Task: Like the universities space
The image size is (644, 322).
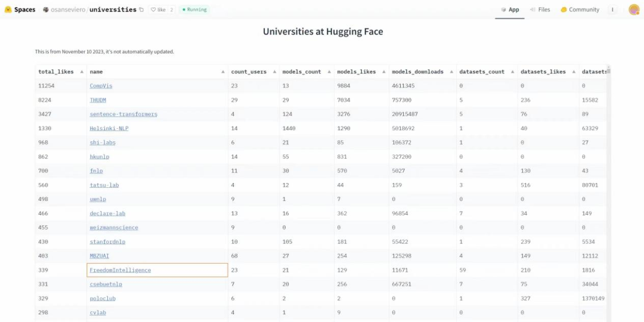Action: point(157,10)
